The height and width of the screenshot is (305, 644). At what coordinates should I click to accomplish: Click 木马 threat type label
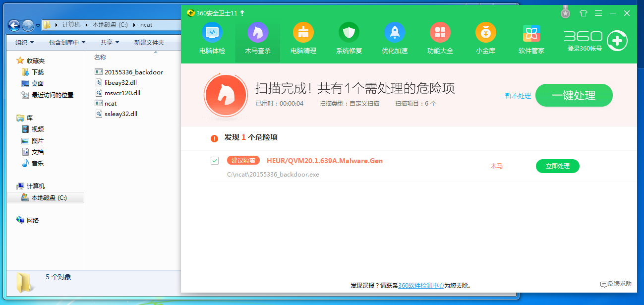(496, 166)
